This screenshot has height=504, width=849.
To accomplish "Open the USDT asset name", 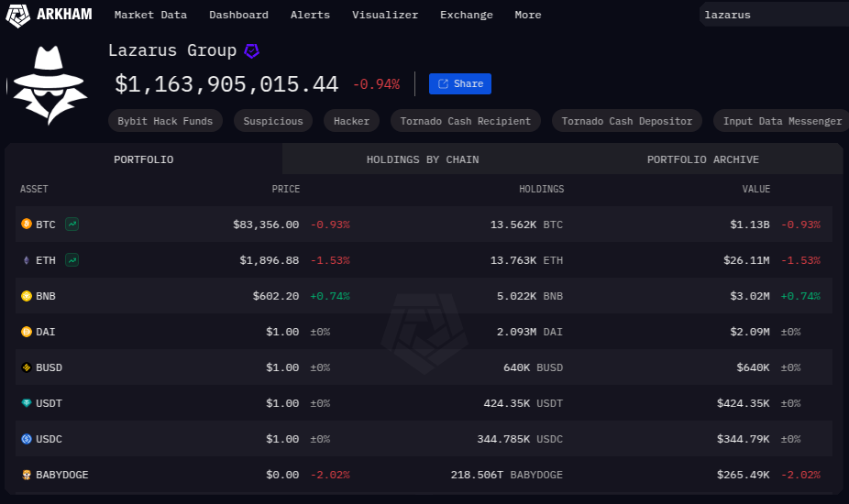I will pos(49,403).
